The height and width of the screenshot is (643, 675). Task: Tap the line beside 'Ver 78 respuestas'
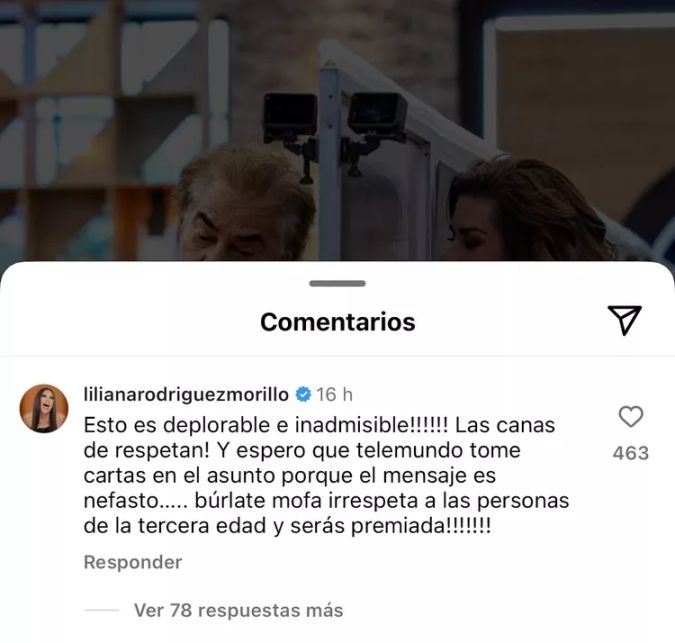pyautogui.click(x=102, y=610)
